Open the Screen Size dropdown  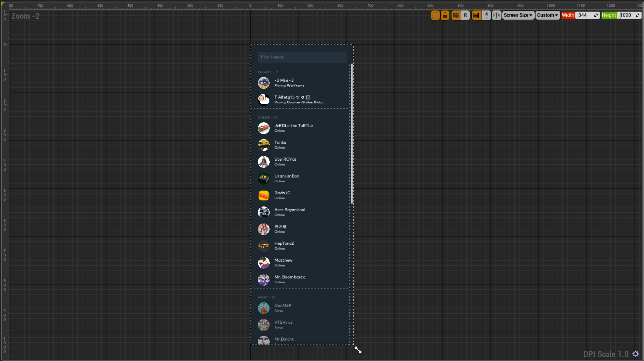coord(518,15)
